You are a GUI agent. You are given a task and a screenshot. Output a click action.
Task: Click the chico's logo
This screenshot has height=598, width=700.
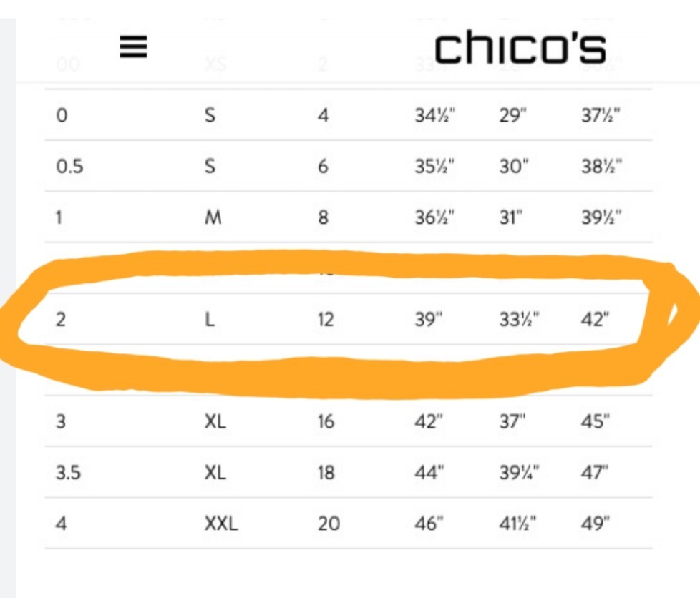(x=520, y=47)
